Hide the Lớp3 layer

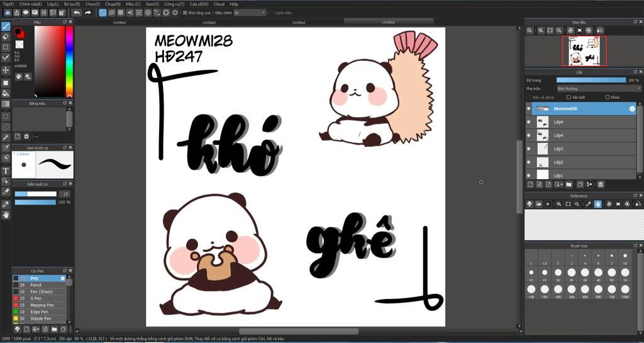point(528,149)
